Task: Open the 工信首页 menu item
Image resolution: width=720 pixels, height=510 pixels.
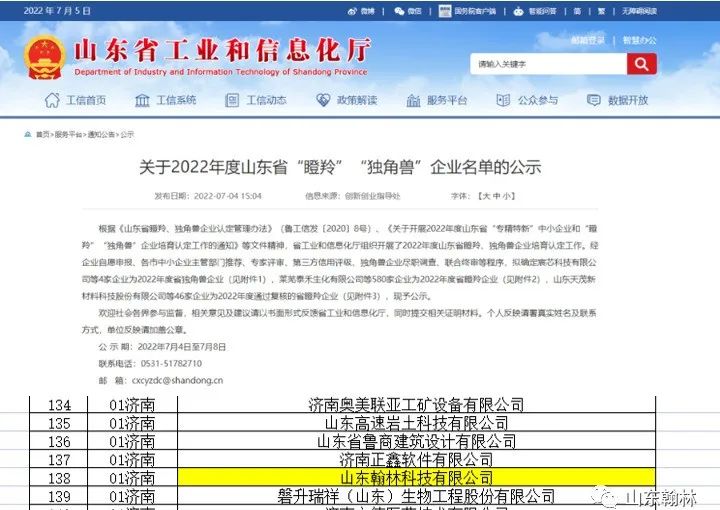Action: click(x=86, y=100)
